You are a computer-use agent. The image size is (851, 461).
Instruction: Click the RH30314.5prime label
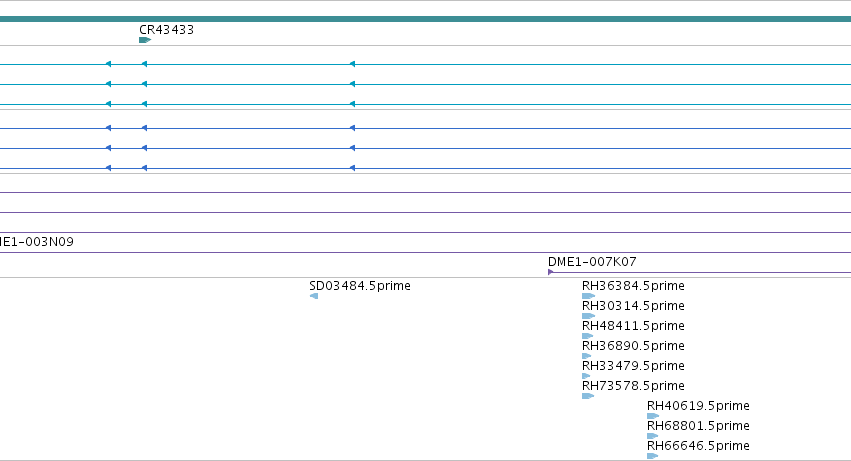pos(633,306)
